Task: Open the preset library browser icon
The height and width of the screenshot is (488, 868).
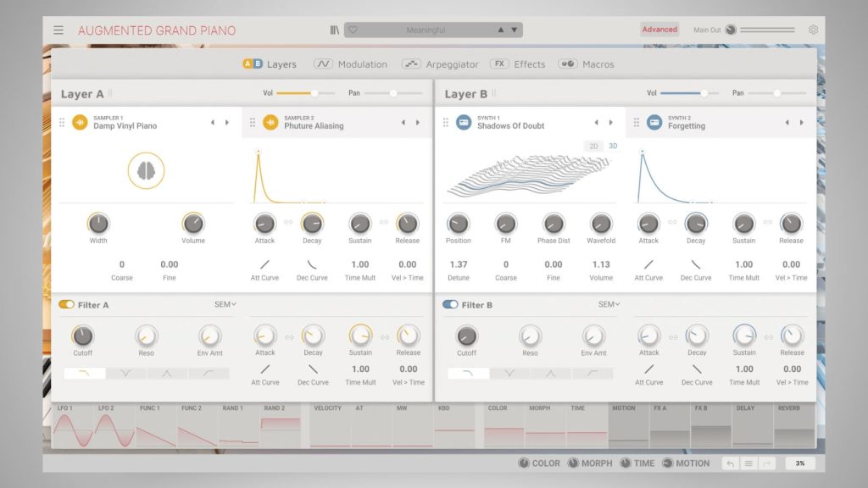Action: [335, 30]
